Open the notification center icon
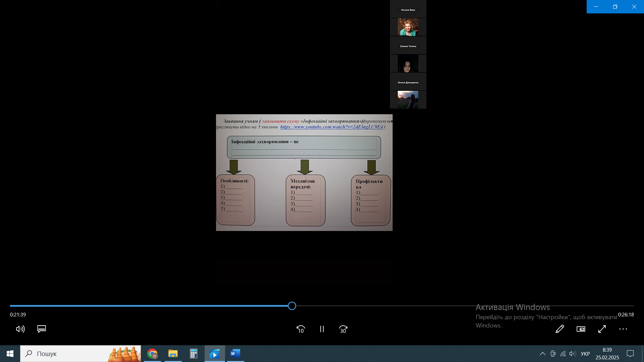This screenshot has height=362, width=644. 630,354
